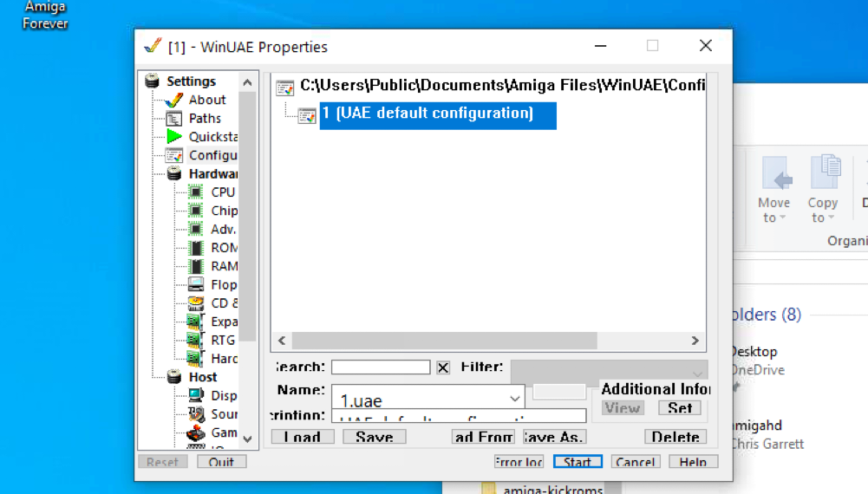Click the Sound icon in the tree
The height and width of the screenshot is (494, 868).
196,413
